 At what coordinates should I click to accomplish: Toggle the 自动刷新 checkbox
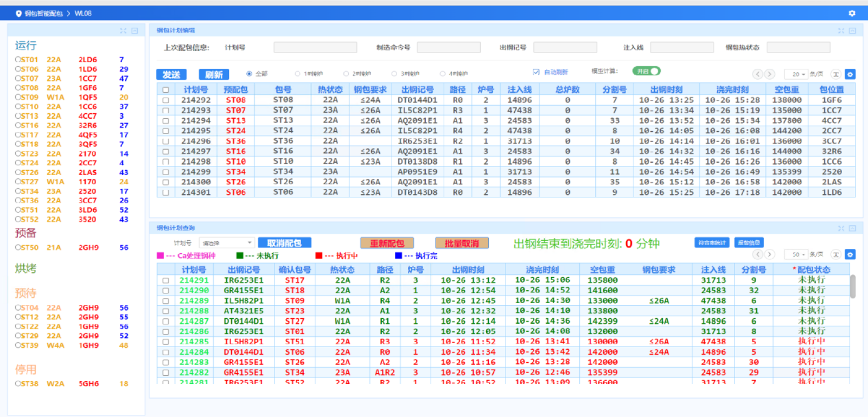536,72
